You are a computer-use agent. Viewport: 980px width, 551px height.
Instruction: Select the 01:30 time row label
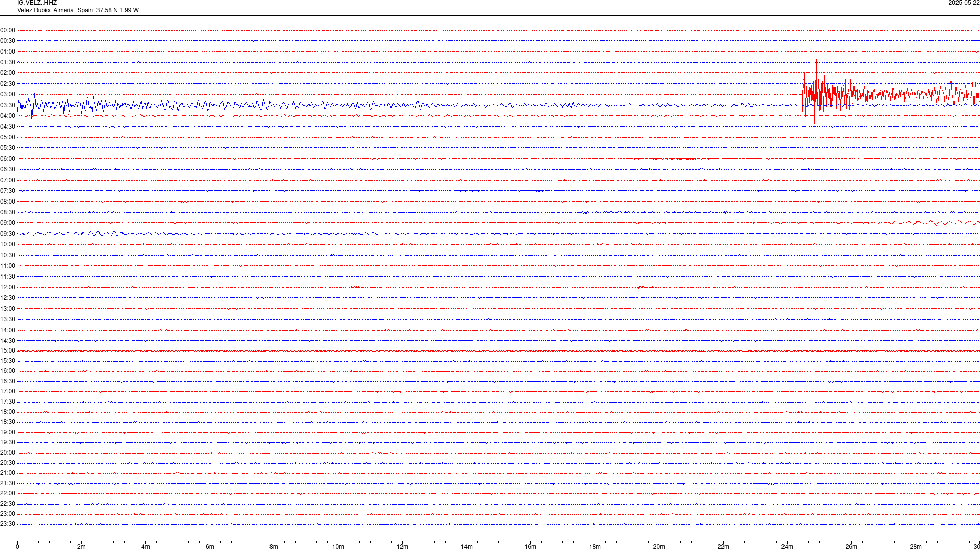8,62
